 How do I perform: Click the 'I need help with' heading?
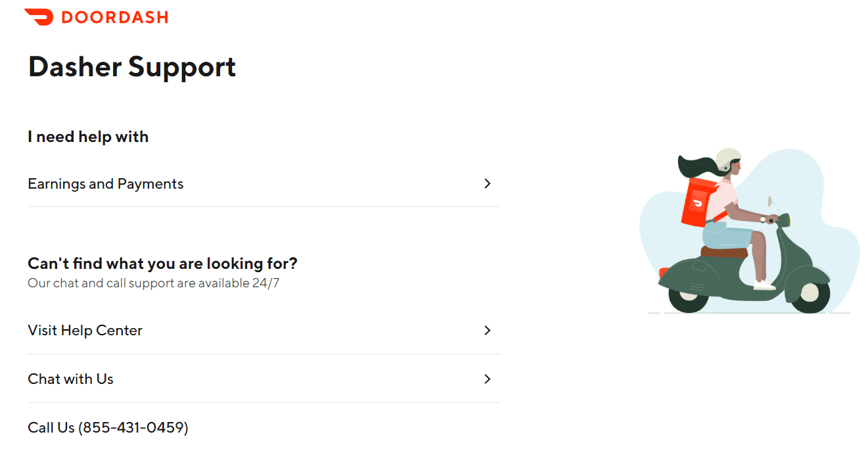(88, 137)
